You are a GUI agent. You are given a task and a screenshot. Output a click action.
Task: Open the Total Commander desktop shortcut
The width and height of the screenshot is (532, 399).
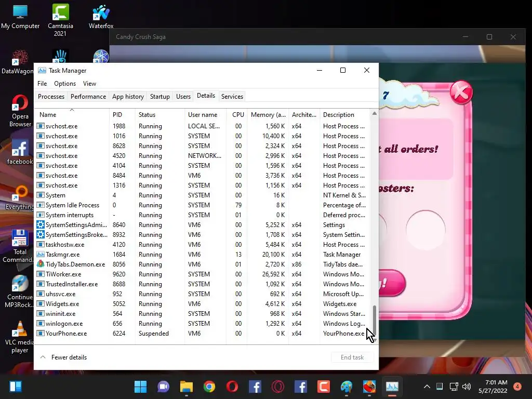[x=20, y=246]
